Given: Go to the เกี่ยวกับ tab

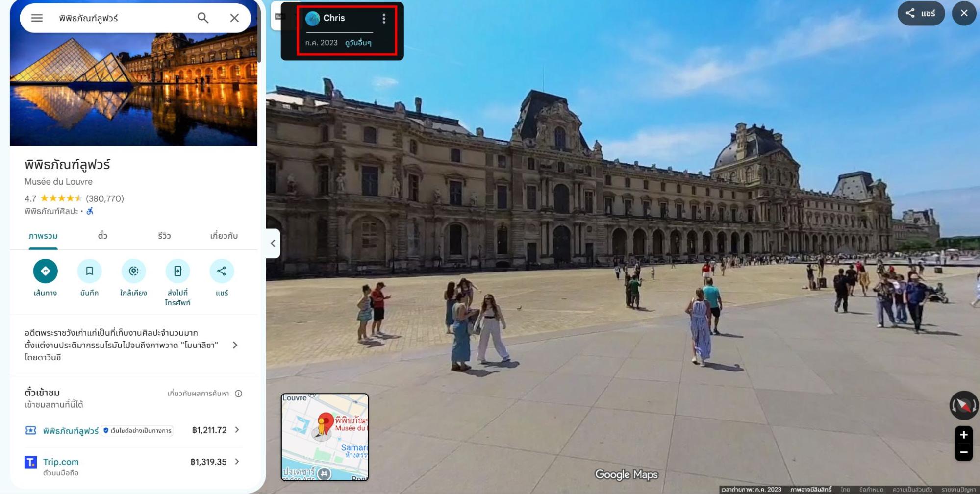Looking at the screenshot, I should point(224,236).
